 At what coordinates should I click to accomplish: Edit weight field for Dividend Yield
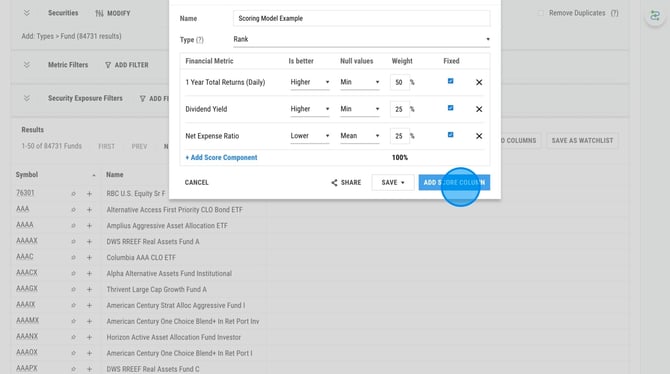click(x=400, y=109)
